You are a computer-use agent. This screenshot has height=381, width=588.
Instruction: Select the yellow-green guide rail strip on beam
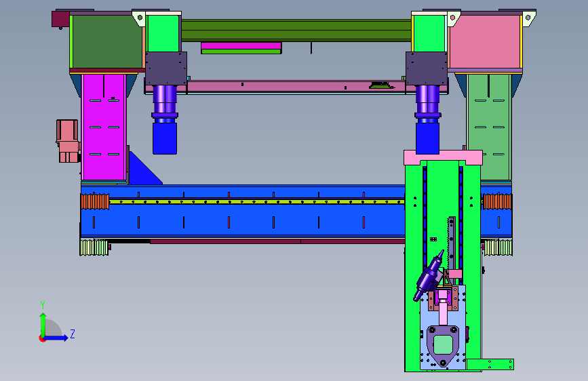pyautogui.click(x=257, y=202)
